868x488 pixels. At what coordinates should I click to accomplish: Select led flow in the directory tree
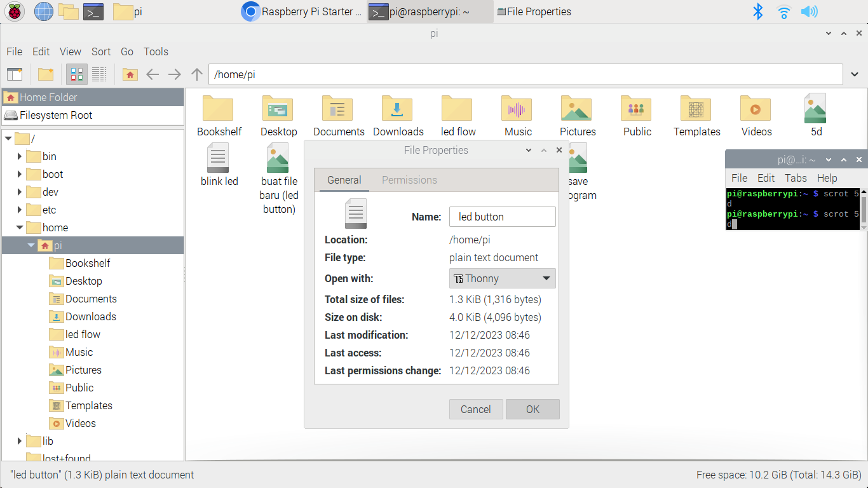pyautogui.click(x=83, y=334)
